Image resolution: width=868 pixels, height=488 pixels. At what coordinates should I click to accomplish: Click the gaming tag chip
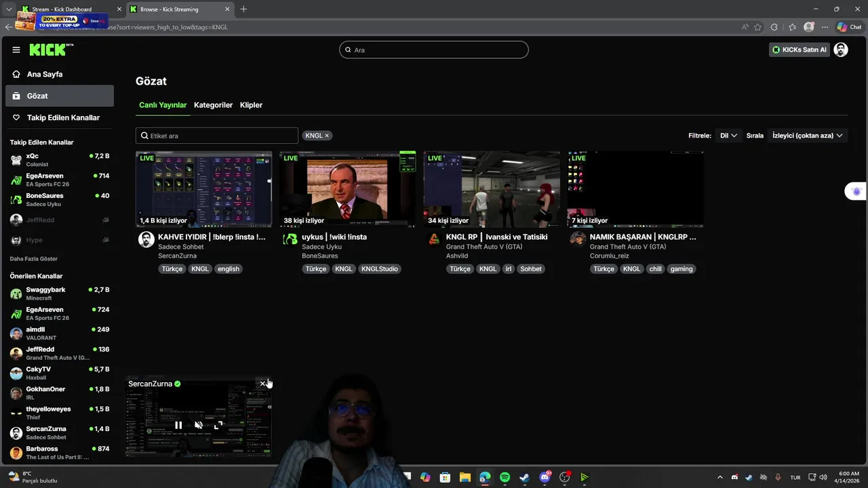[682, 269]
